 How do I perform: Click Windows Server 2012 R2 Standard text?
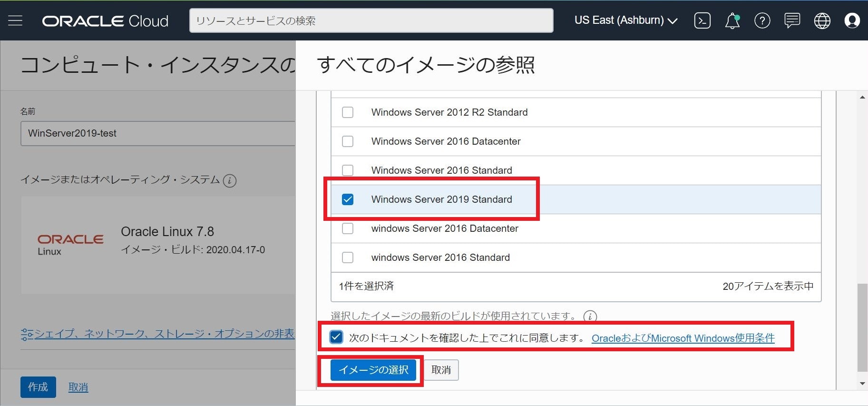coord(449,112)
